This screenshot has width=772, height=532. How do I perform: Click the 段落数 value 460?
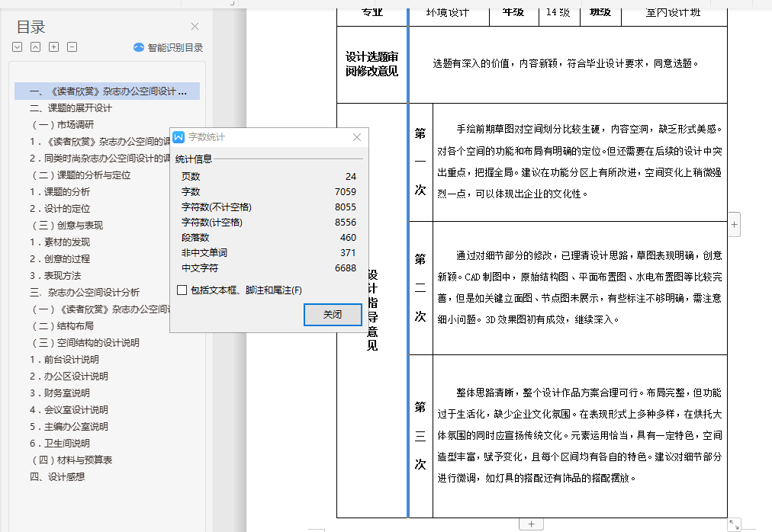click(x=348, y=237)
